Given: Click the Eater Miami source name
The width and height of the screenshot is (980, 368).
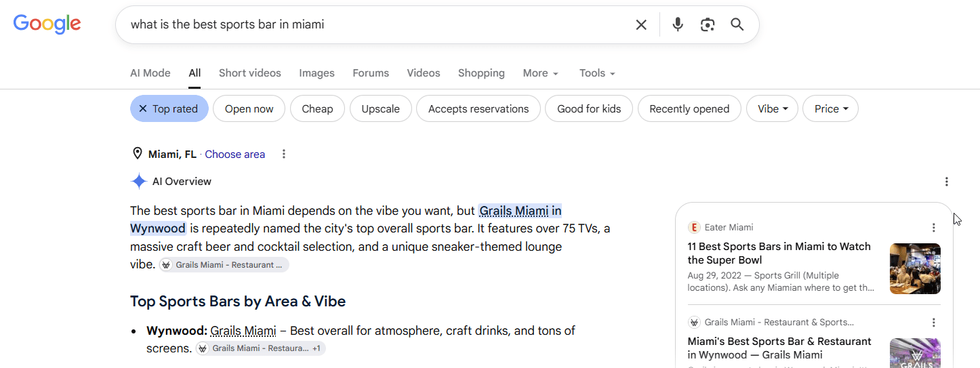Looking at the screenshot, I should [x=729, y=228].
